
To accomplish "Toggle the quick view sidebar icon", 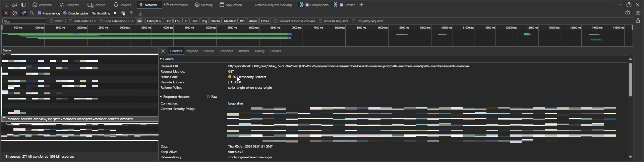I will click(638, 13).
